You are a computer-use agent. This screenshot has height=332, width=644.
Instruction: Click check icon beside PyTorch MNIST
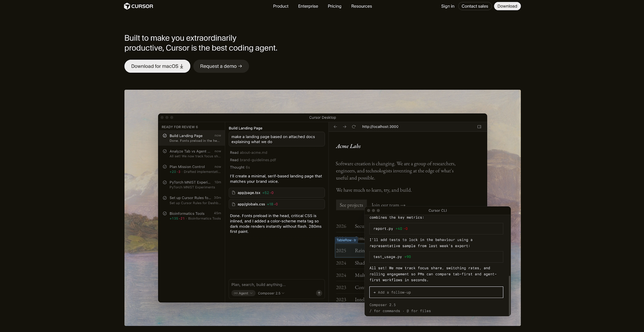(164, 182)
